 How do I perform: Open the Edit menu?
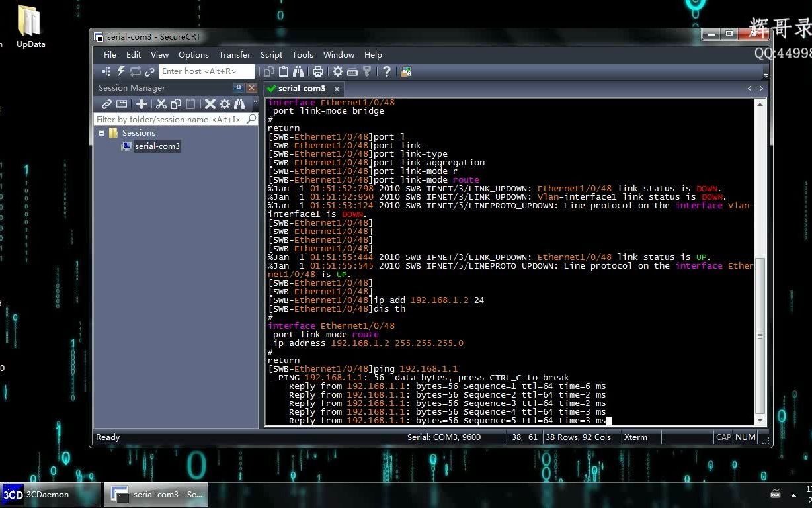click(134, 55)
